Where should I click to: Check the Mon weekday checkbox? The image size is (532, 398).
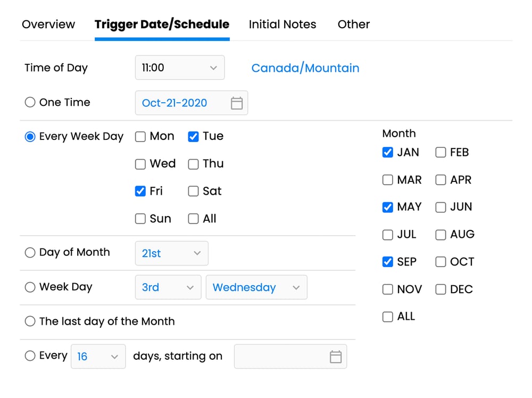[x=140, y=136]
